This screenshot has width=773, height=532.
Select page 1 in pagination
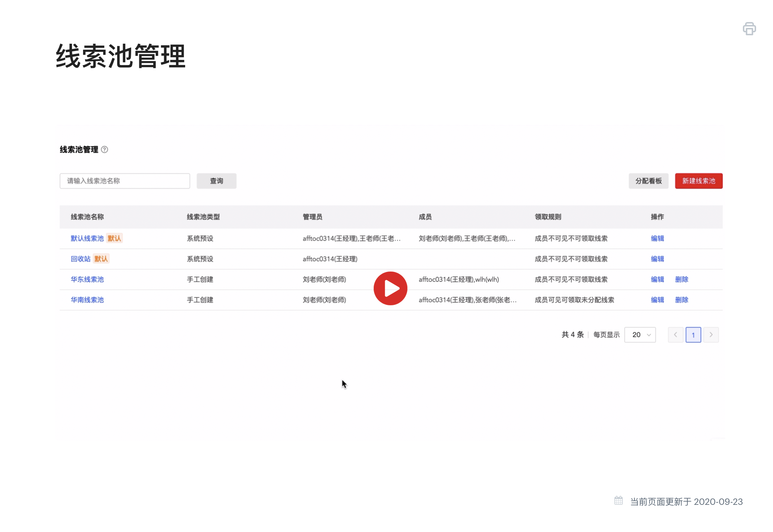tap(693, 335)
